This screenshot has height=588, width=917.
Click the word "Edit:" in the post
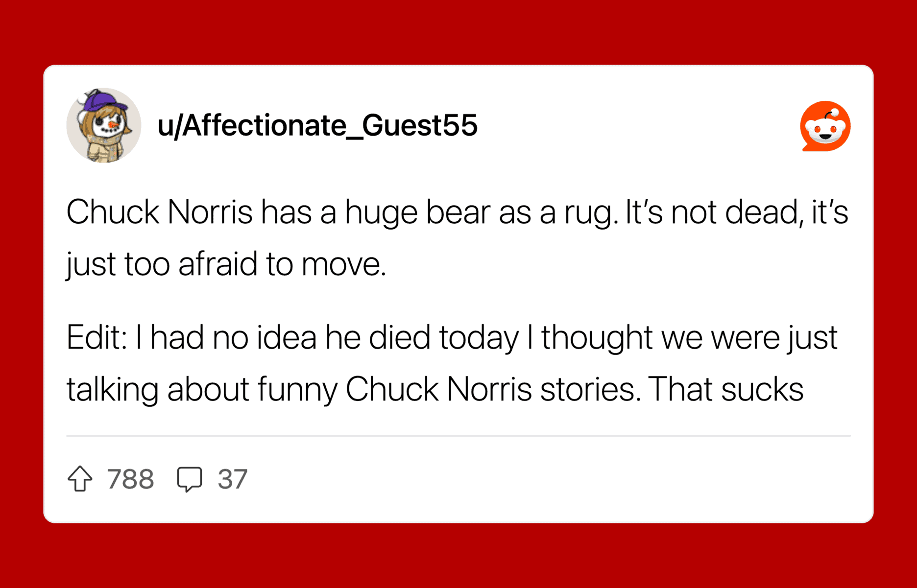(x=97, y=338)
